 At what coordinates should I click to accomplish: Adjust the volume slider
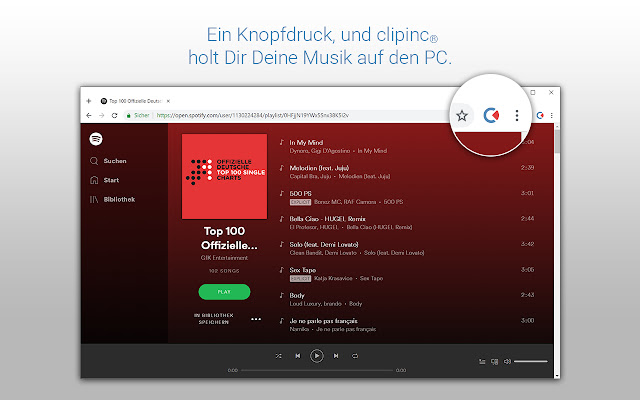click(531, 361)
